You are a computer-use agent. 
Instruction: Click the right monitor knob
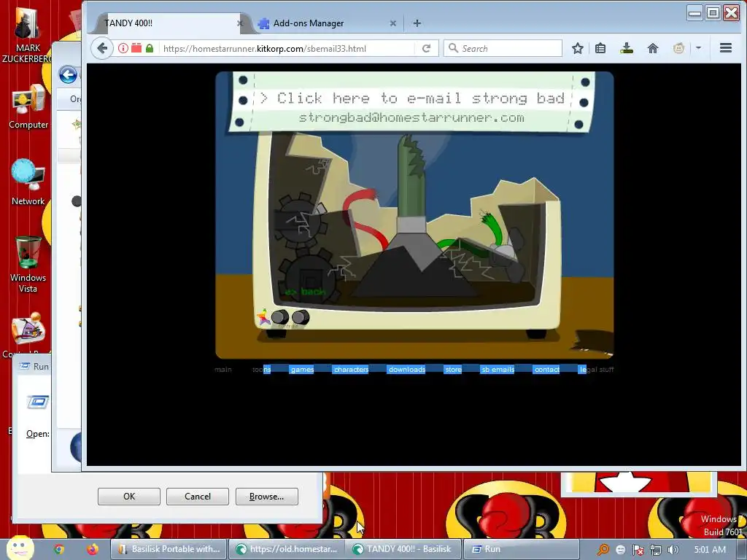pos(301,317)
